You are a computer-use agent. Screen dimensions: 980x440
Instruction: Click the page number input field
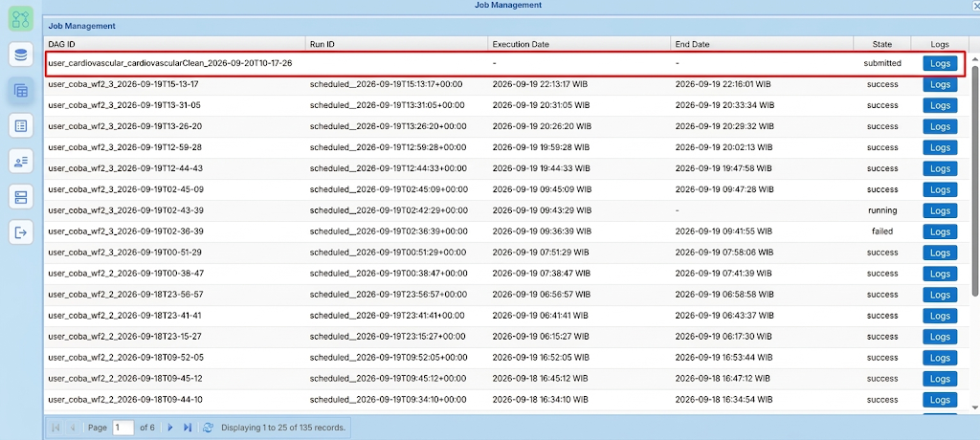(123, 428)
